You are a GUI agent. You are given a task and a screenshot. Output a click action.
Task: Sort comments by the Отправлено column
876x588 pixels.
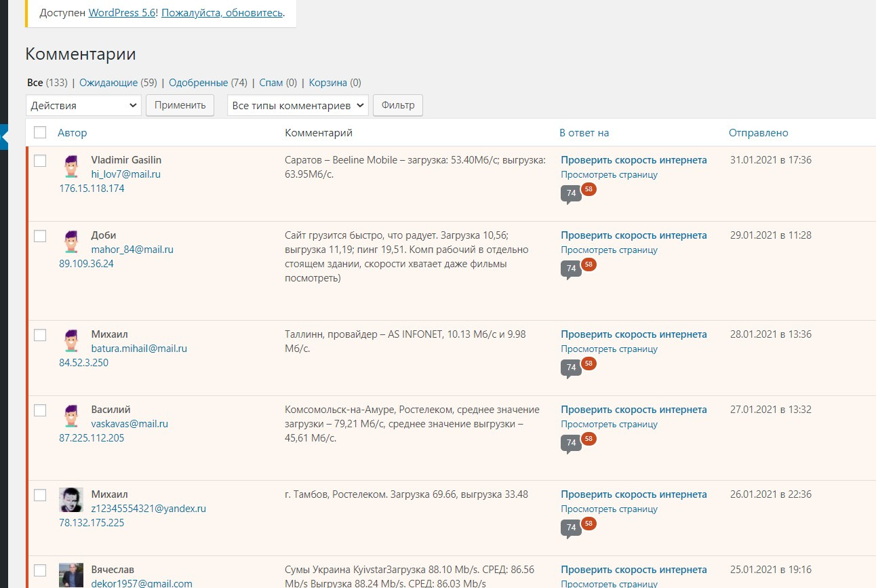click(758, 133)
